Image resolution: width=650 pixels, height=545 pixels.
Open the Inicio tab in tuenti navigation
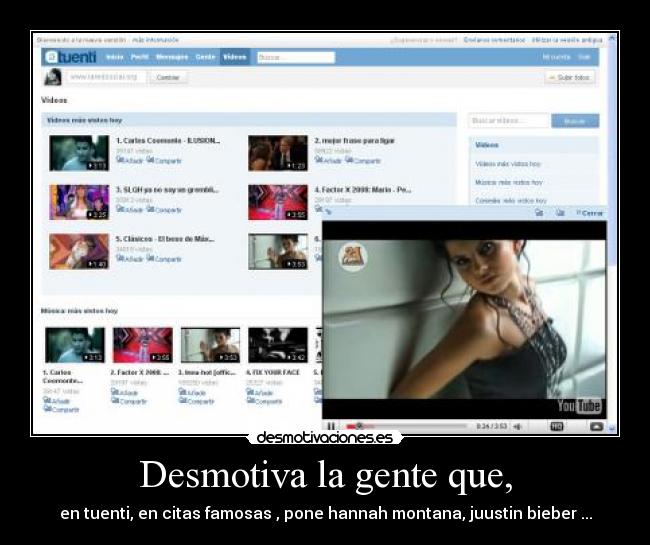[115, 57]
